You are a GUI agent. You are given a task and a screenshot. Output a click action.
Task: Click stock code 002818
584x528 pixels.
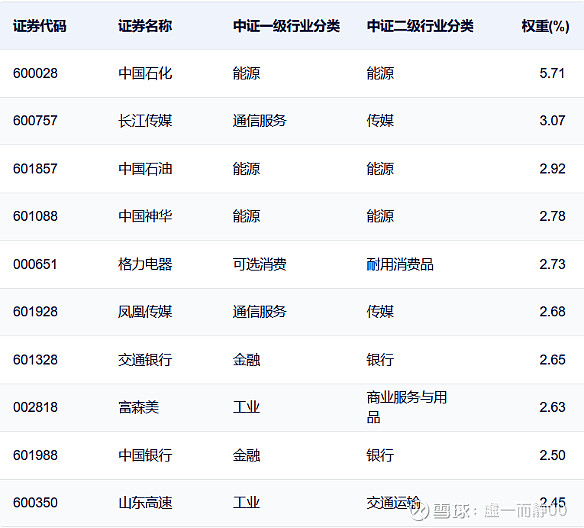click(35, 407)
